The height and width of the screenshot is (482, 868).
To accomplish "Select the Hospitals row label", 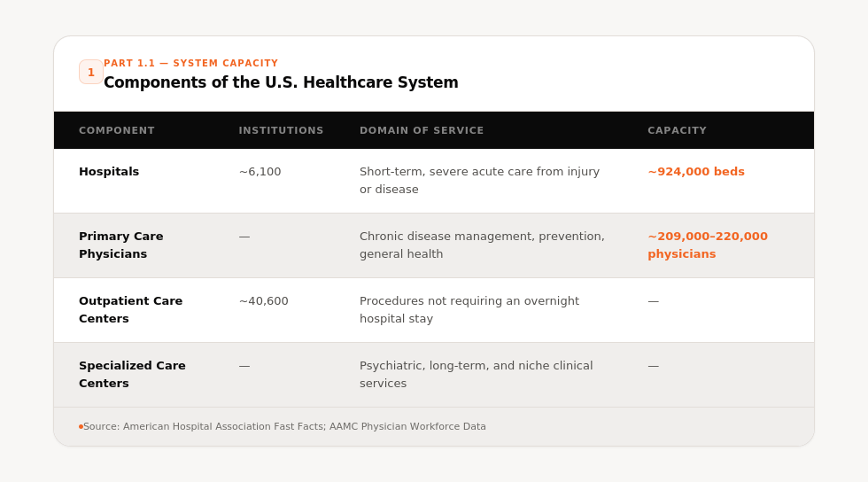I will [x=109, y=172].
